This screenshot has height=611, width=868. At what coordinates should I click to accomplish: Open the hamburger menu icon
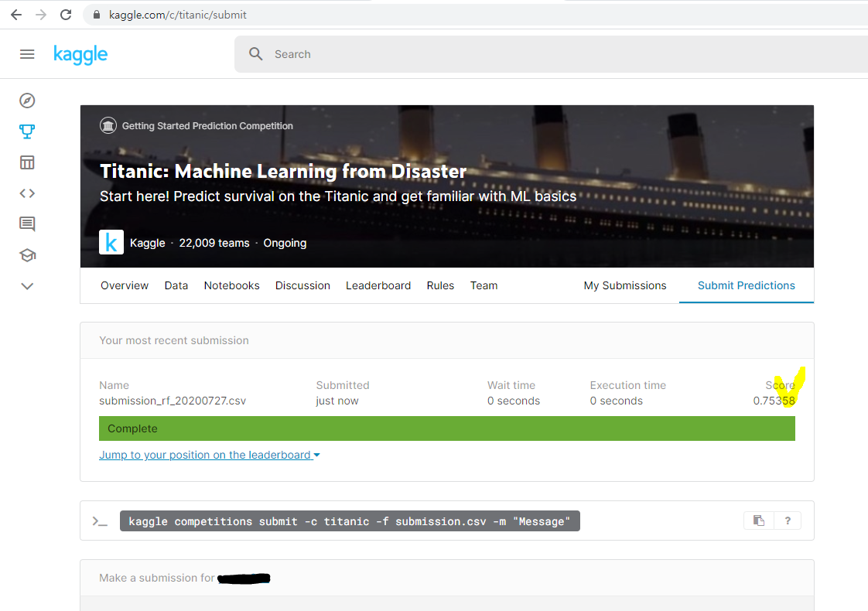(27, 54)
